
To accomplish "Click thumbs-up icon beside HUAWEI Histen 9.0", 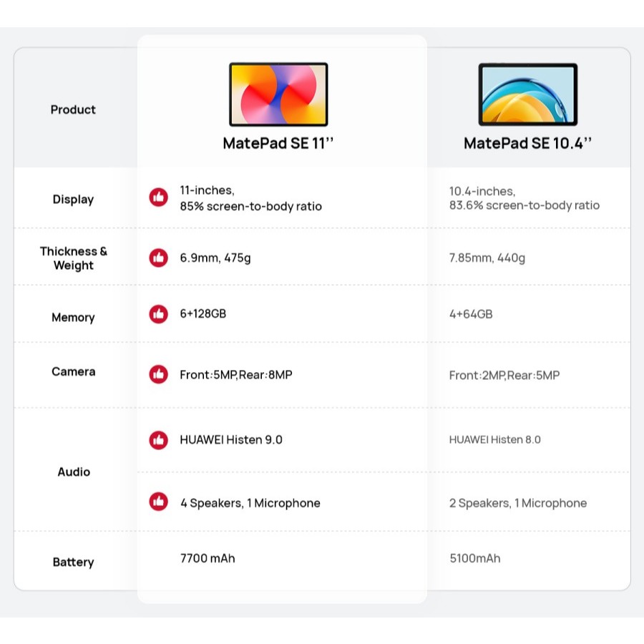I will [158, 439].
